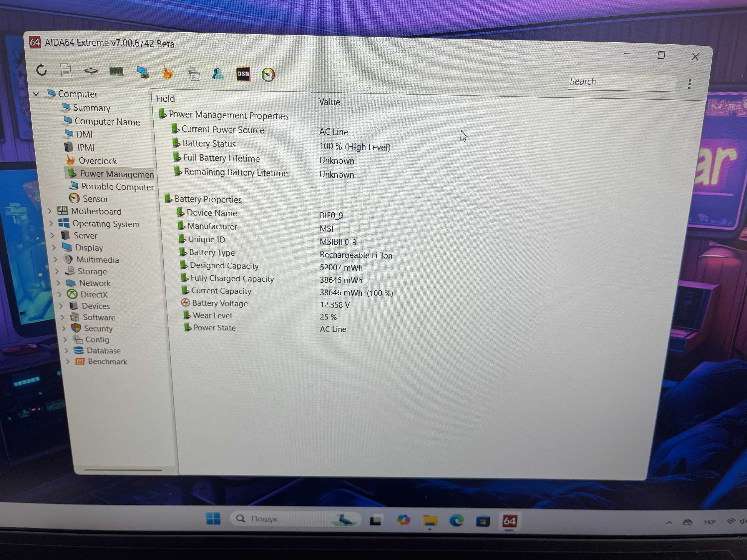Select the Software tree item
The width and height of the screenshot is (747, 560).
click(93, 317)
